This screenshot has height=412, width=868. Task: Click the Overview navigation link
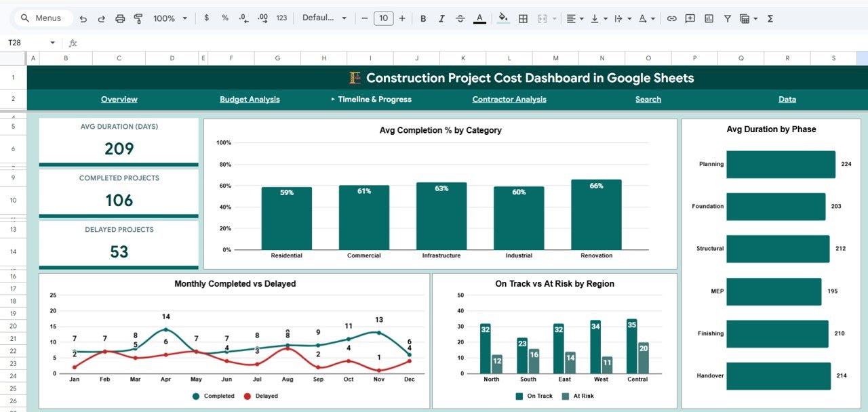point(119,99)
